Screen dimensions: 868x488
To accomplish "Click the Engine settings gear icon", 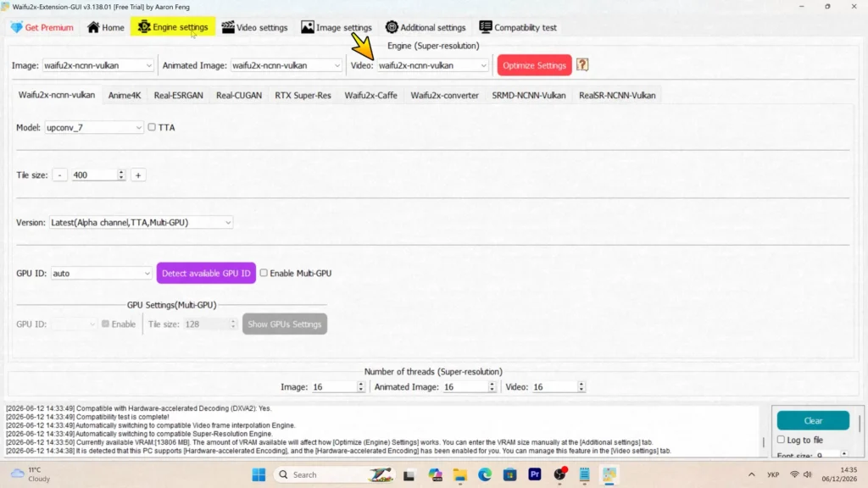I will click(144, 26).
